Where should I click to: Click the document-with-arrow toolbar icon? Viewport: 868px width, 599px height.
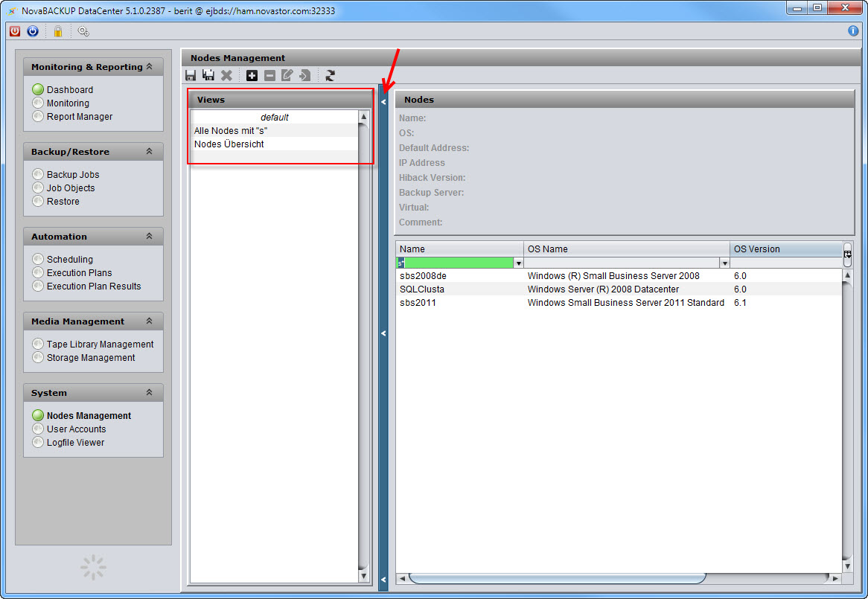coord(305,75)
